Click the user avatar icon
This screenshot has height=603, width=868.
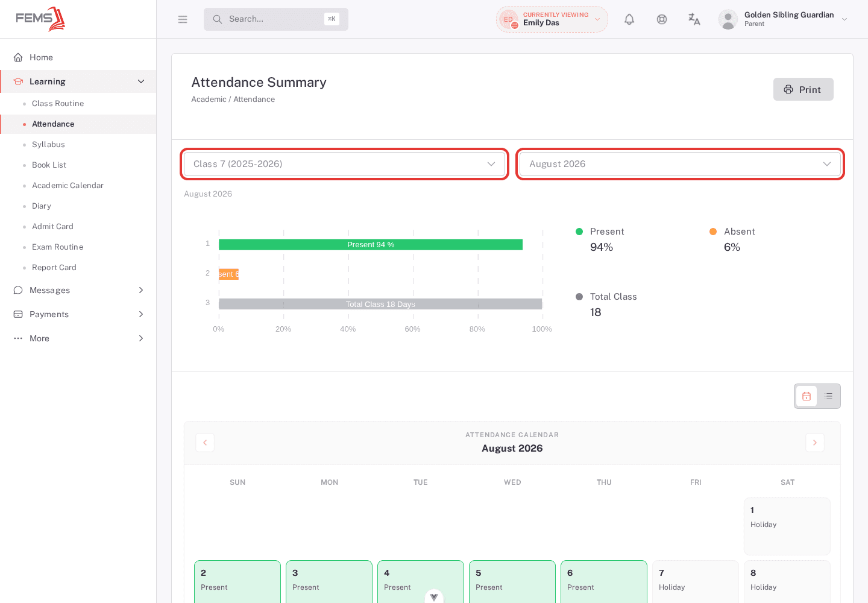(x=728, y=19)
